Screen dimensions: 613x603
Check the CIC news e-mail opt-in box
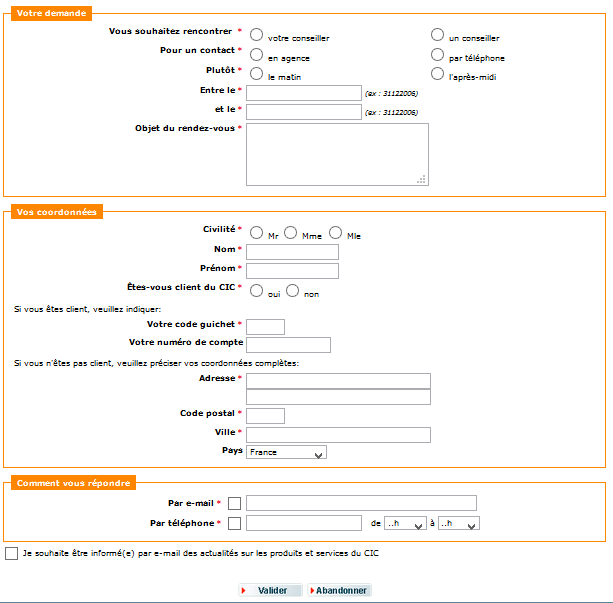[x=11, y=553]
